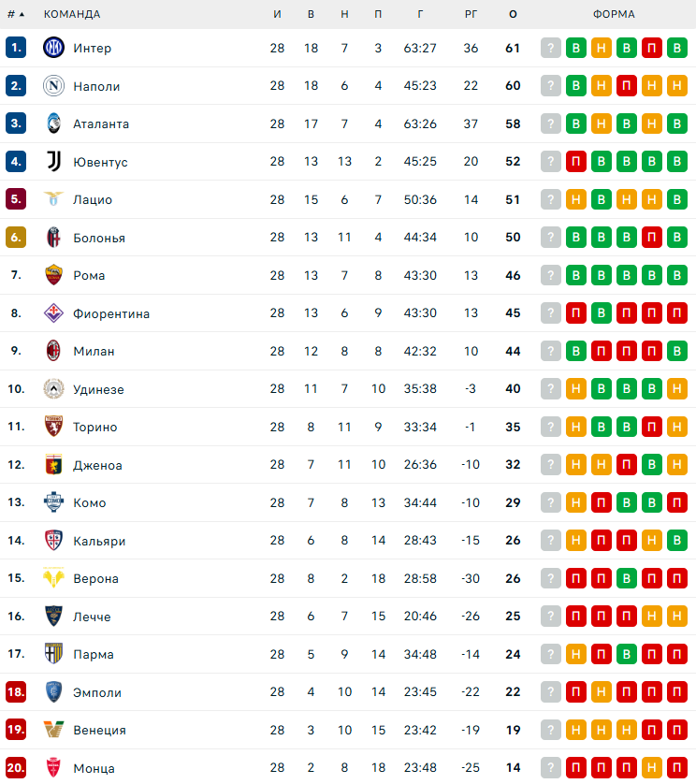The width and height of the screenshot is (696, 784).
Task: Sort table by # position column
Action: pyautogui.click(x=16, y=14)
